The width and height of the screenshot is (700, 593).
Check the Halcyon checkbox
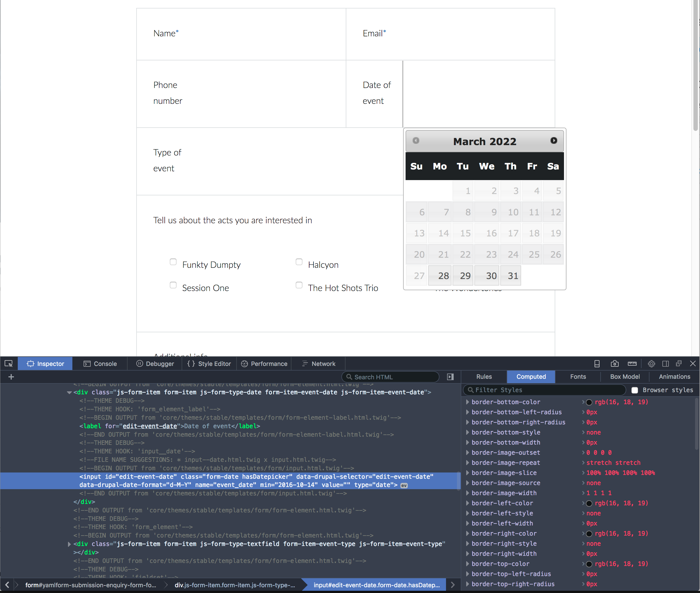coord(299,262)
